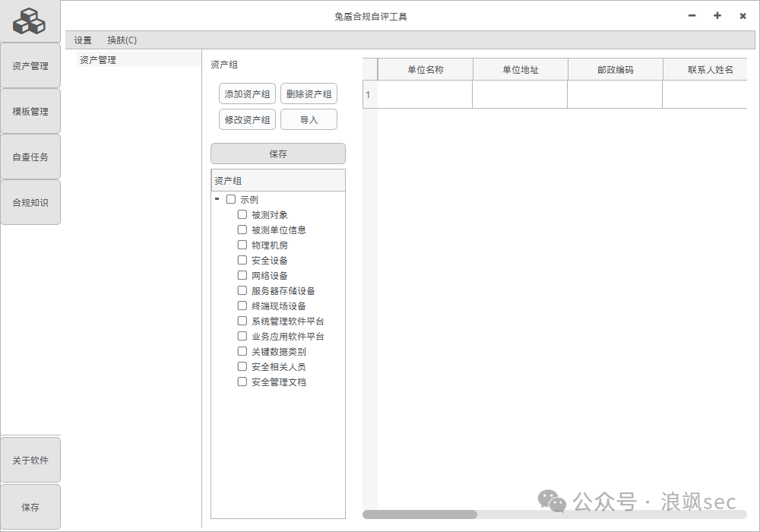This screenshot has height=532, width=760.
Task: Click the 联系人姓名 column header
Action: (705, 69)
